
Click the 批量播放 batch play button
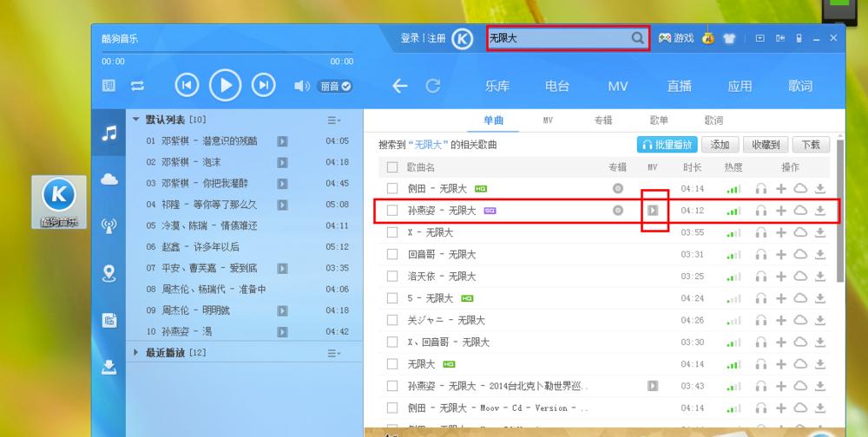(667, 145)
